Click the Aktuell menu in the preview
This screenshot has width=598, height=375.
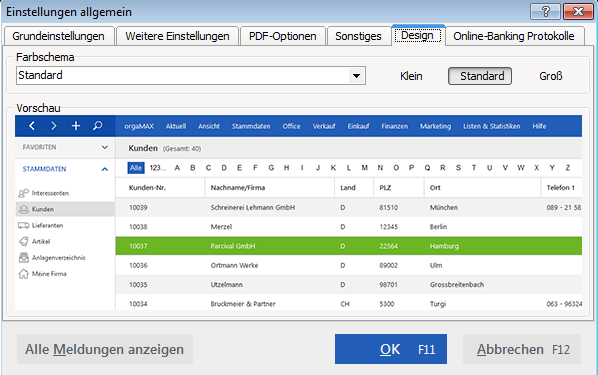pos(176,126)
